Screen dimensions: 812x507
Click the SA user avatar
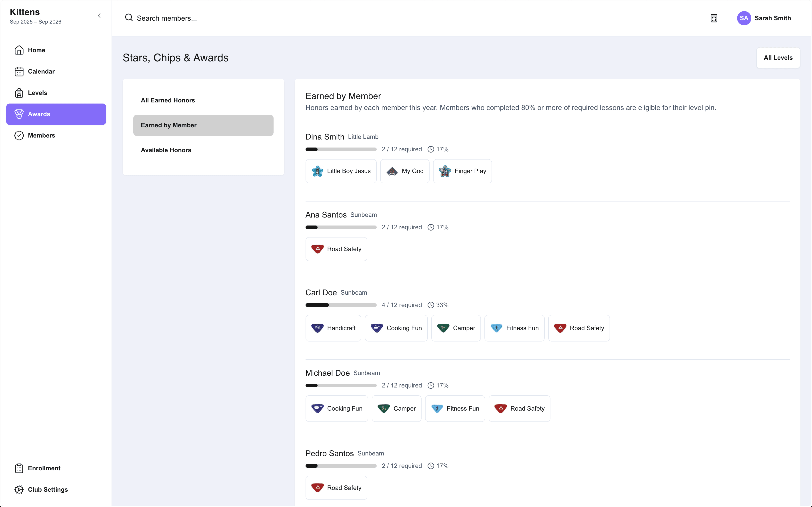click(x=744, y=18)
